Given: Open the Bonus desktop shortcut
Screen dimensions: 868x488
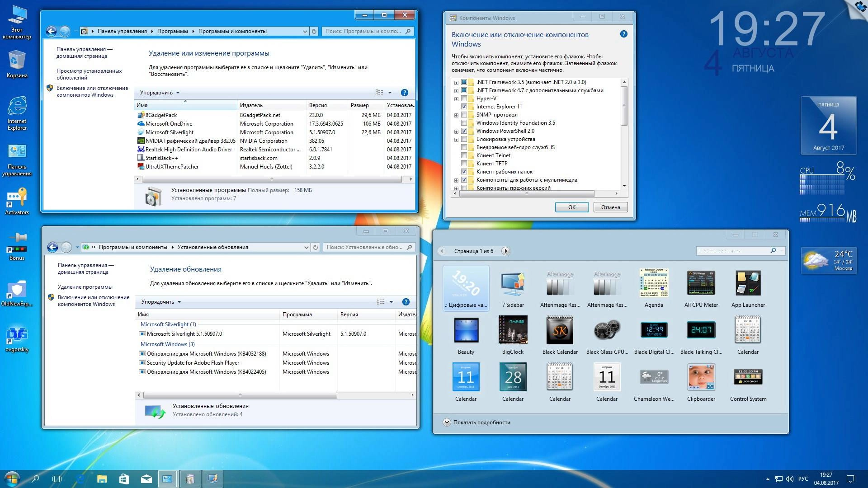Looking at the screenshot, I should pyautogui.click(x=17, y=246).
